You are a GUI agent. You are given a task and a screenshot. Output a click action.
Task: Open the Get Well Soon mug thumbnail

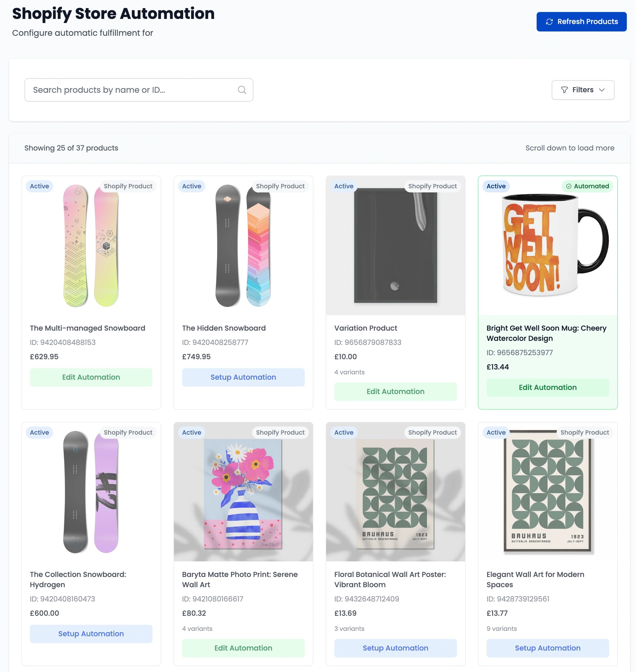tap(547, 245)
